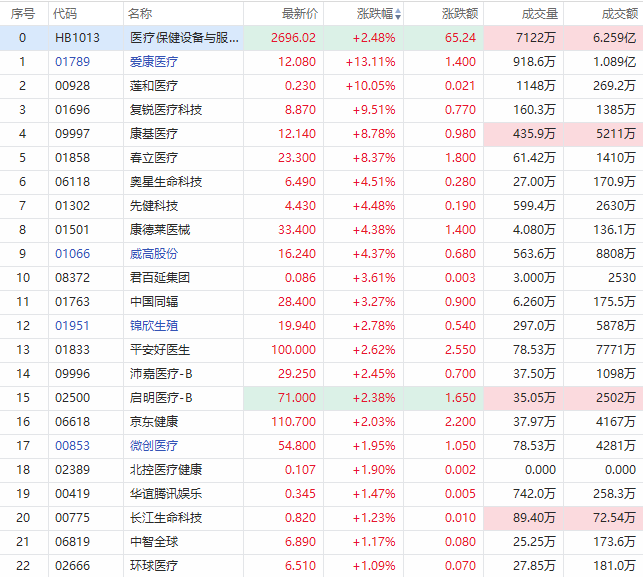Select the 华谊腾讯娱乐 row name

point(166,494)
